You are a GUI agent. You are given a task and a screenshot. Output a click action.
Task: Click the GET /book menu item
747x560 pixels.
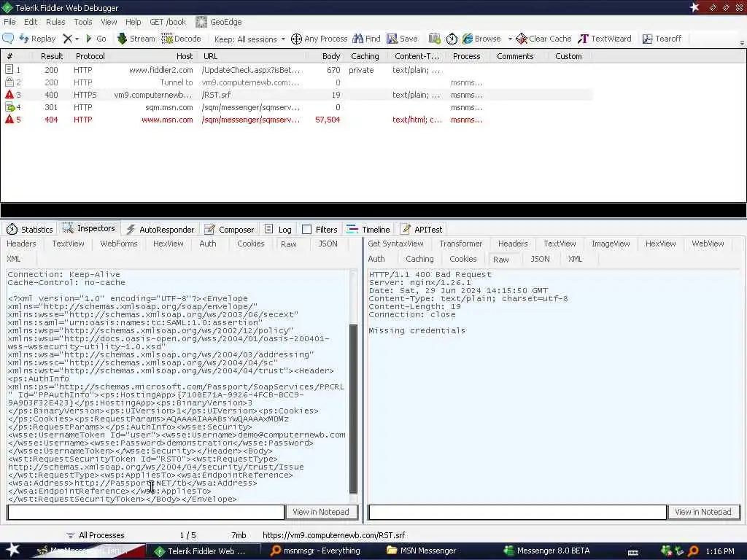click(x=168, y=22)
